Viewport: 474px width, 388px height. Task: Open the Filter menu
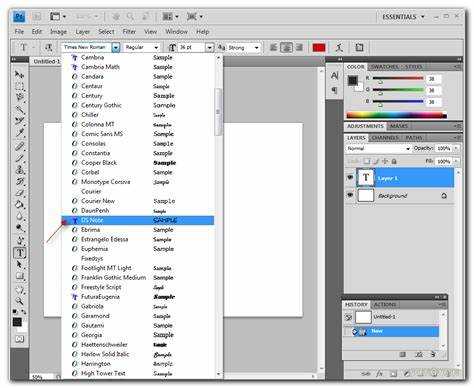click(129, 32)
